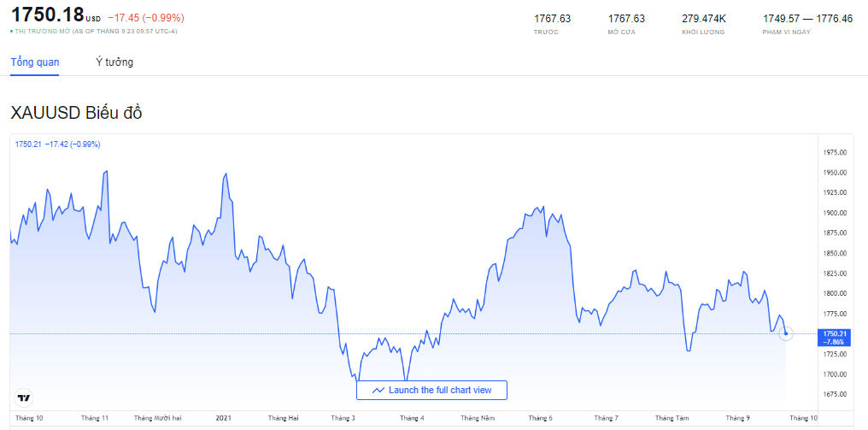The image size is (868, 430).
Task: Click the last-price marker dot on the line
Action: (x=786, y=333)
